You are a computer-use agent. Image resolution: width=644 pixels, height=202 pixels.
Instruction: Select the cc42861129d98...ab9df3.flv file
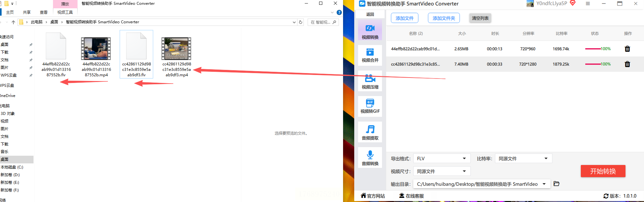pyautogui.click(x=137, y=54)
